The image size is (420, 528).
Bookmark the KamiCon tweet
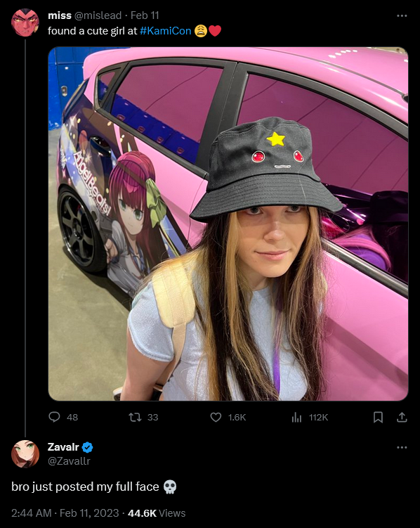point(378,417)
